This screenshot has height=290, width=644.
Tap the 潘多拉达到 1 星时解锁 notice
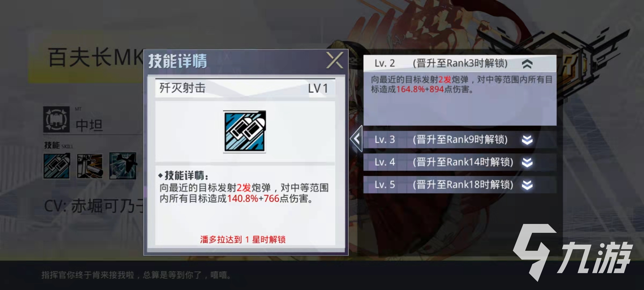pos(243,239)
